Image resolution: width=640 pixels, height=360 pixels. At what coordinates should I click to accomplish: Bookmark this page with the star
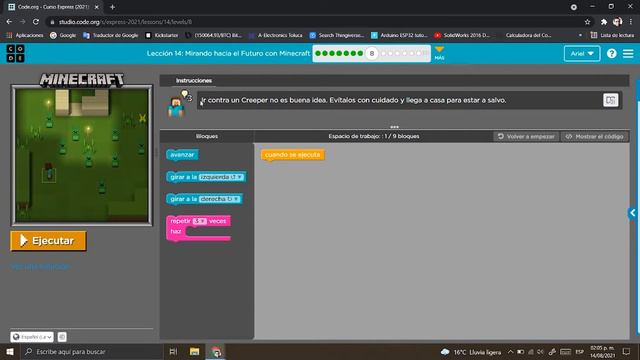pyautogui.click(x=587, y=22)
